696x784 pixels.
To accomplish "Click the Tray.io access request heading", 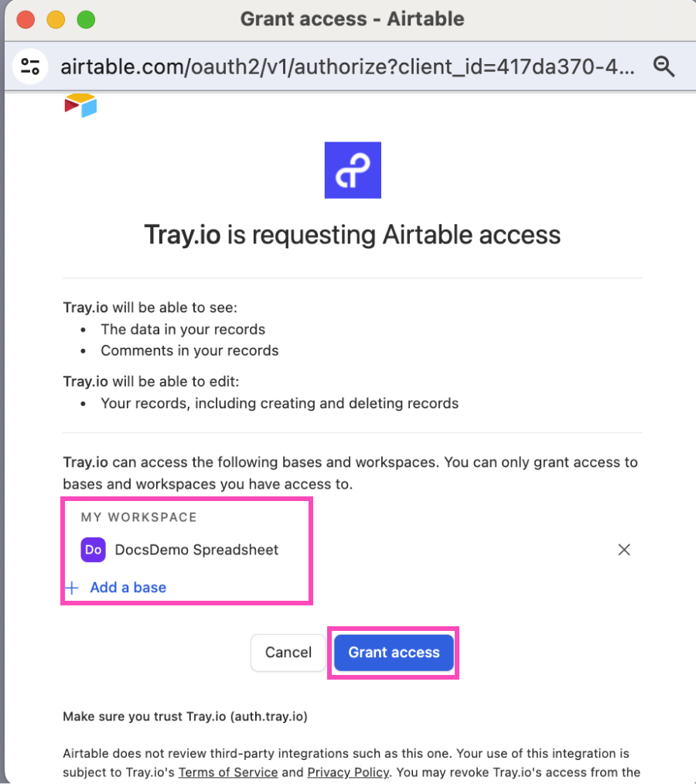I will coord(353,234).
